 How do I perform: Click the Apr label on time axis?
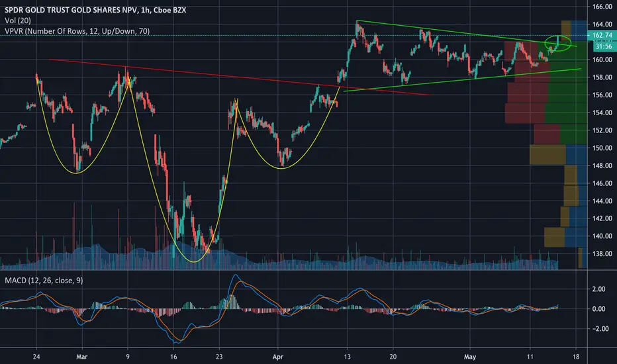click(278, 357)
